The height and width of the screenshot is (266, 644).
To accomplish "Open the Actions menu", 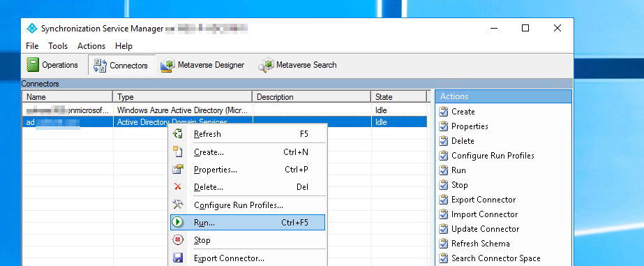I will tap(91, 46).
